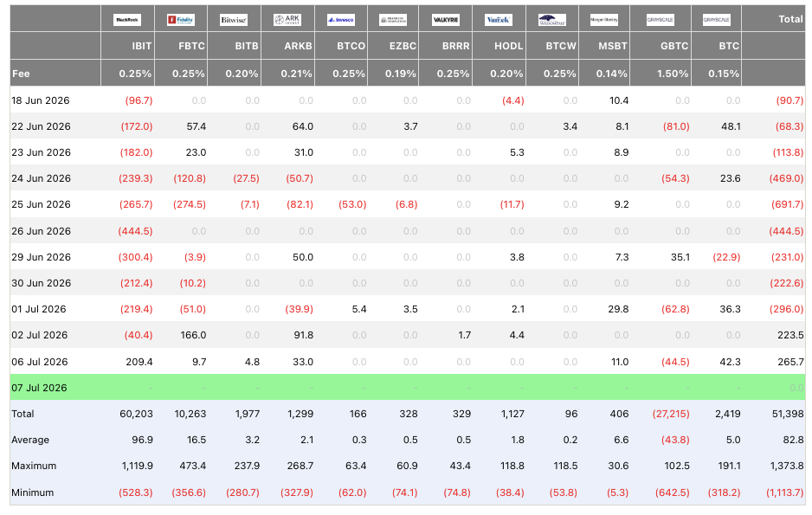Click the 51,398 grand total cell
The width and height of the screenshot is (812, 515).
(x=788, y=414)
